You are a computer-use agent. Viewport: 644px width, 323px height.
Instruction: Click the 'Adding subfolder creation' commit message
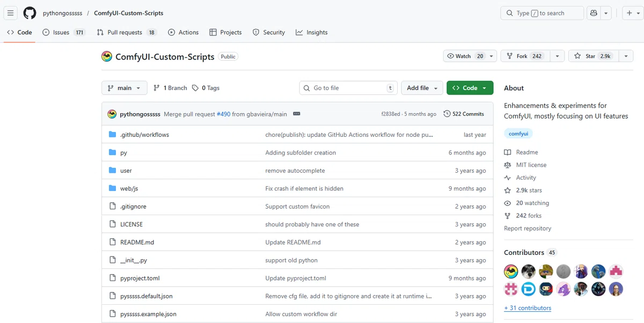[301, 153]
